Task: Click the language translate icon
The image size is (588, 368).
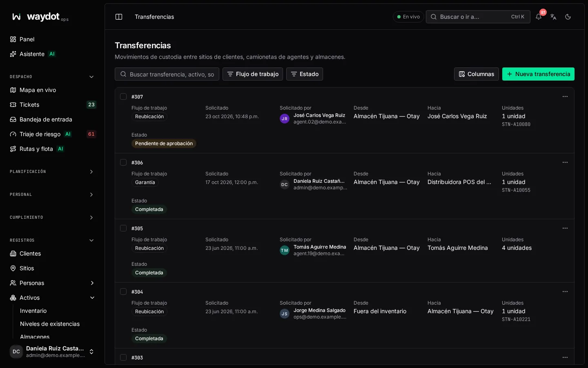Action: pos(553,17)
